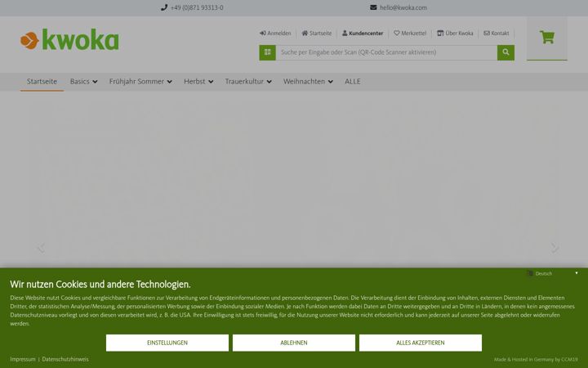Show the next carousel slide
588x368 pixels.
[x=555, y=248]
